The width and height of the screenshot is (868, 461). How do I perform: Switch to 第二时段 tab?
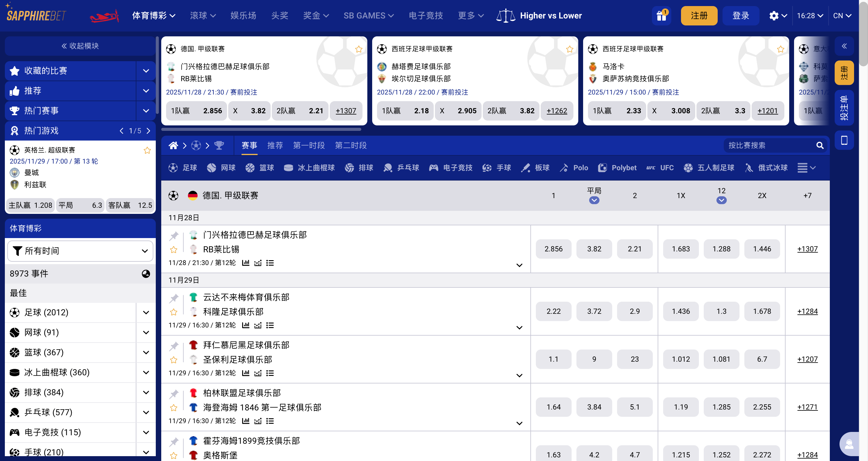351,145
